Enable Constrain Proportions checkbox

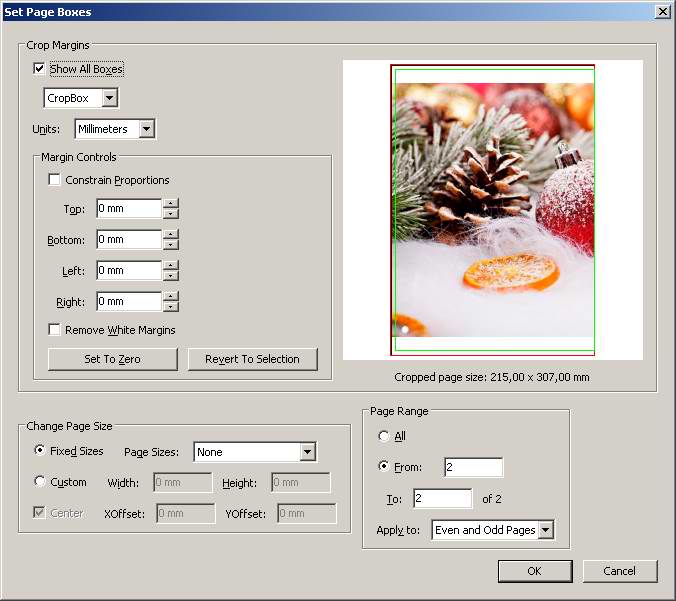[54, 179]
